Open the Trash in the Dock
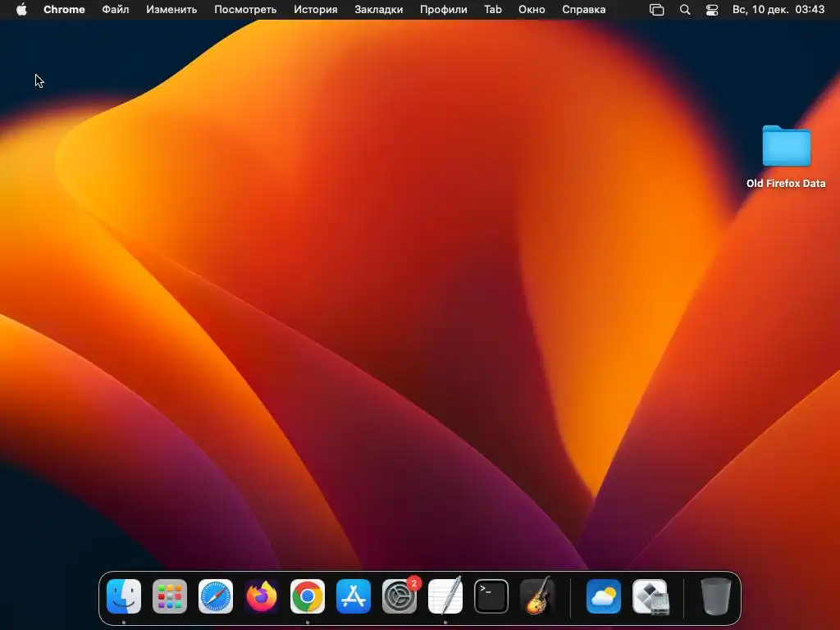 tap(715, 596)
